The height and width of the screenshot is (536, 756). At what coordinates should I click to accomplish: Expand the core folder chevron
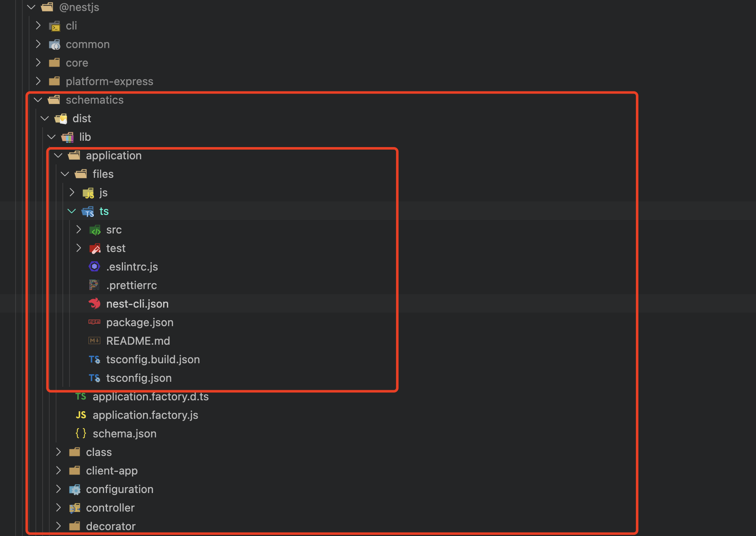pyautogui.click(x=38, y=63)
